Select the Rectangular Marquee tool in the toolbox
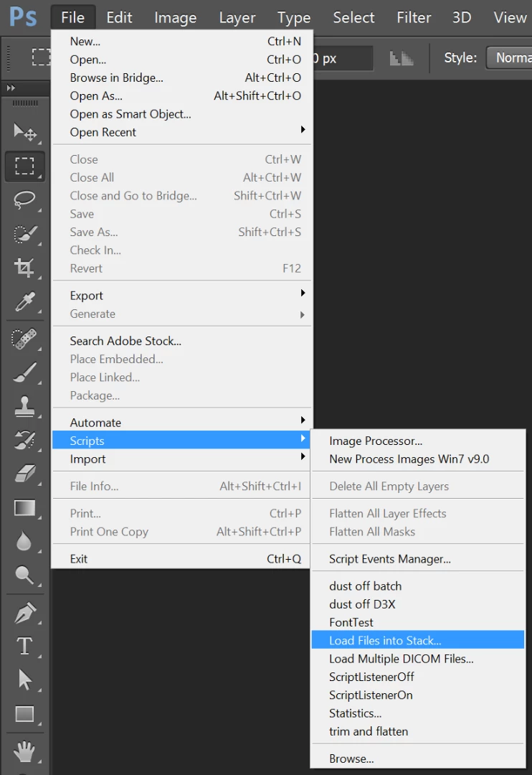 (x=24, y=166)
